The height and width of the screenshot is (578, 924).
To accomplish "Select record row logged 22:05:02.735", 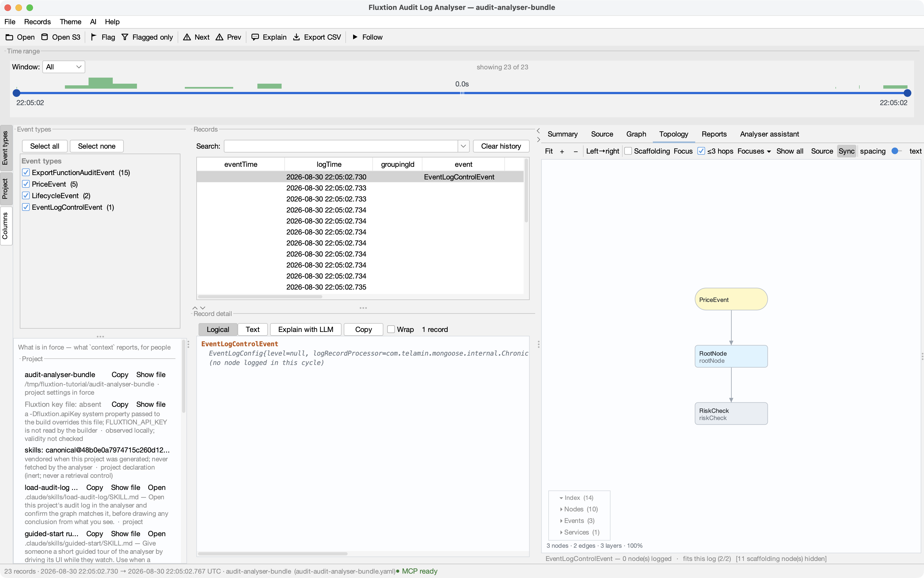I will [360, 287].
